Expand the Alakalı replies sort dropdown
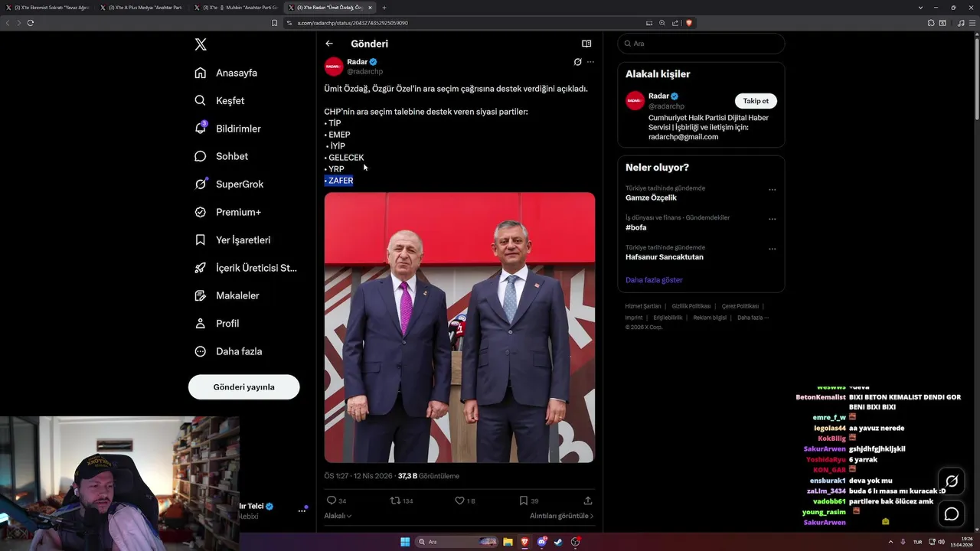The height and width of the screenshot is (551, 980). pos(338,516)
